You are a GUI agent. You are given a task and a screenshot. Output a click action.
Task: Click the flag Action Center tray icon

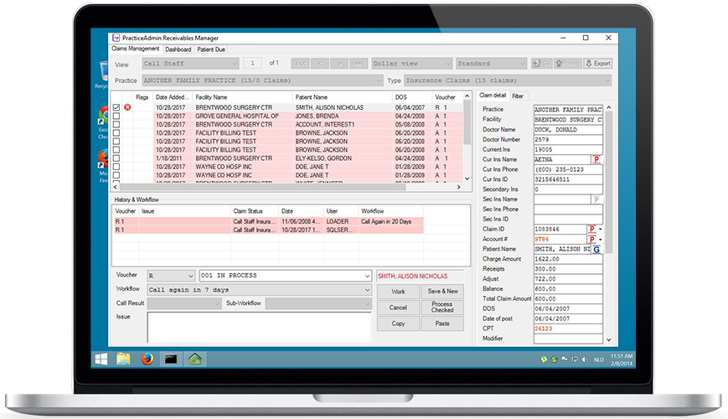click(x=564, y=360)
